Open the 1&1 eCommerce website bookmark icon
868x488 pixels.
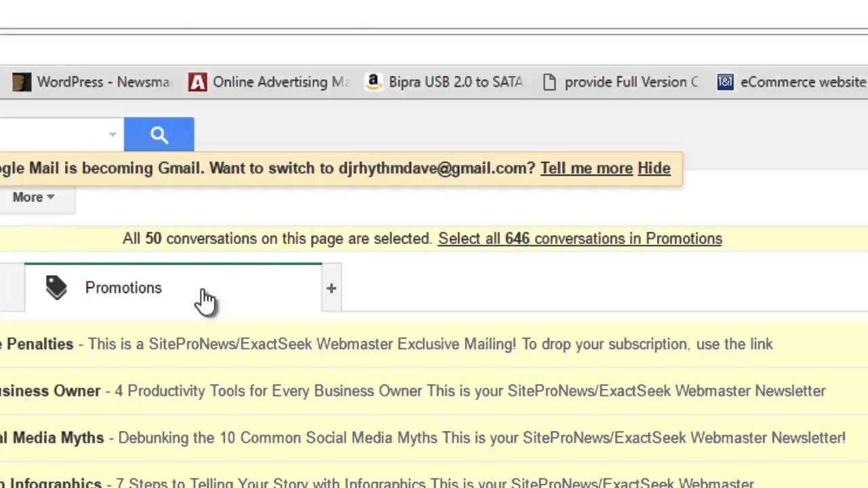coord(725,82)
